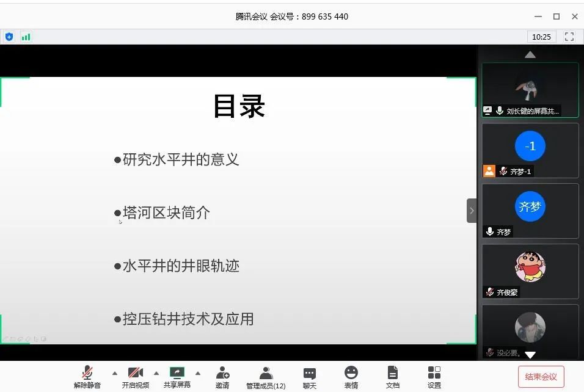Open manage members (12) panel

(266, 377)
